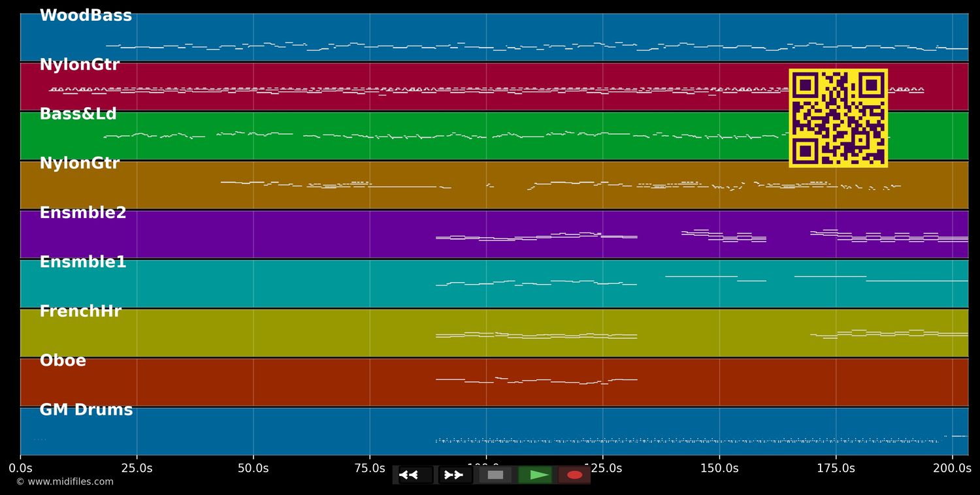Image resolution: width=980 pixels, height=495 pixels.
Task: Click the NylonGtr label on the crimson track
Action: 80,65
